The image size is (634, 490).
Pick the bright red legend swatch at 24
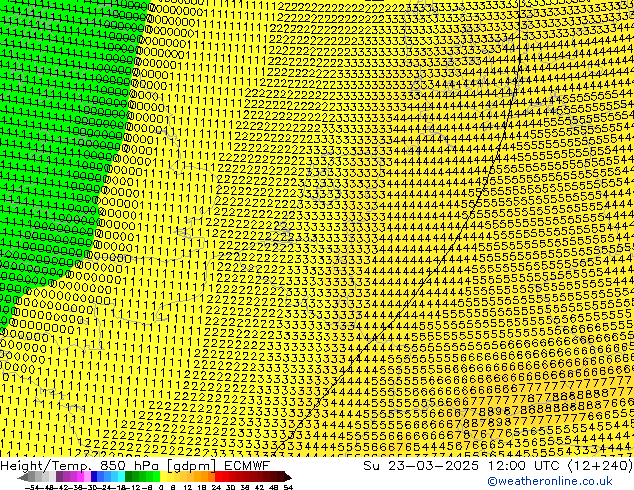pyautogui.click(x=218, y=477)
